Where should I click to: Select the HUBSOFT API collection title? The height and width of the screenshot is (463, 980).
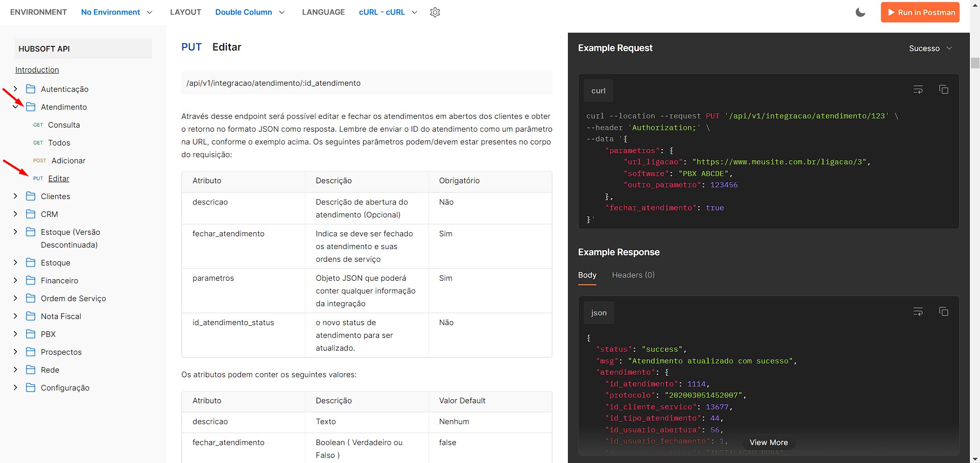pyautogui.click(x=83, y=48)
